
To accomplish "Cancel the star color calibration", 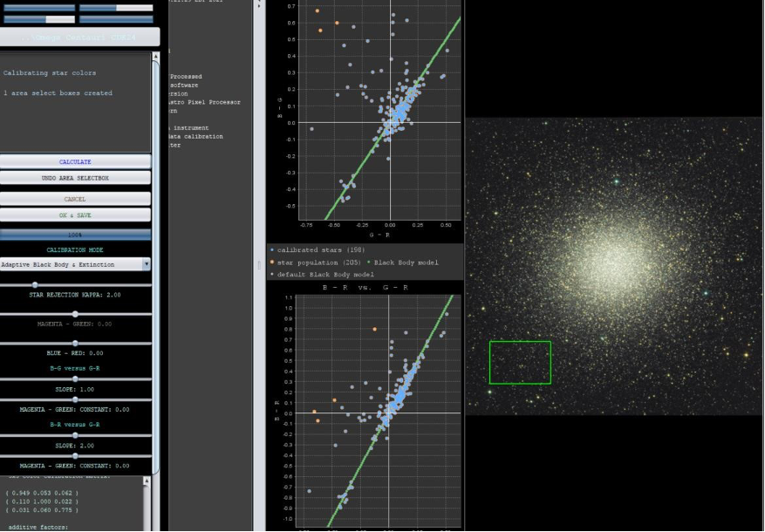I will point(75,199).
